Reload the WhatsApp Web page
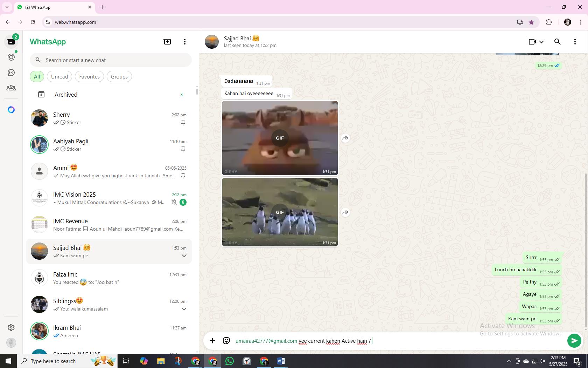Viewport: 588px width, 368px height. point(33,22)
